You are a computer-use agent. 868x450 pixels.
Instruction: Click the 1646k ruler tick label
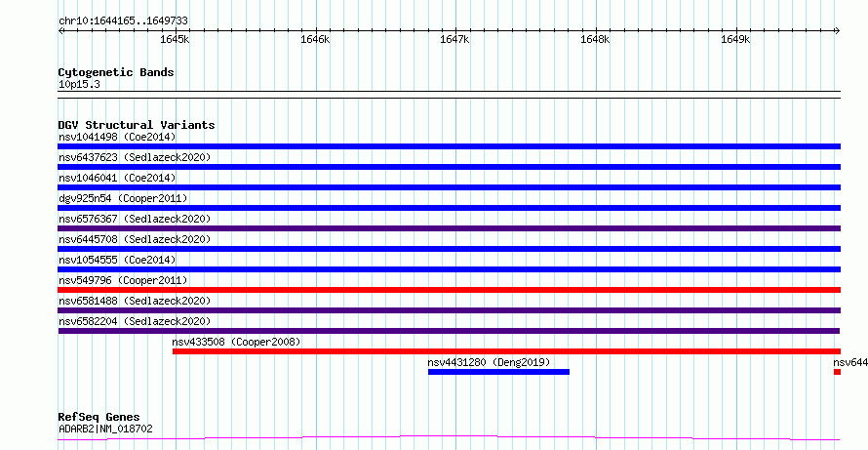[315, 40]
